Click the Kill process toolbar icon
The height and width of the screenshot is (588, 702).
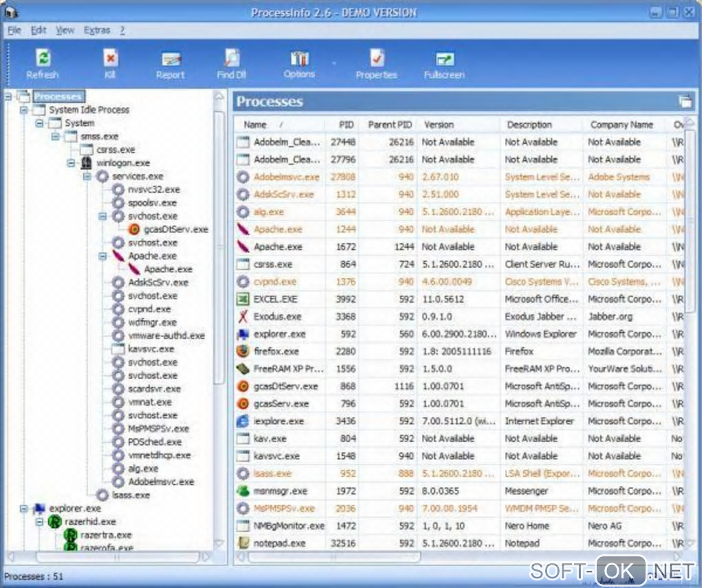click(110, 58)
